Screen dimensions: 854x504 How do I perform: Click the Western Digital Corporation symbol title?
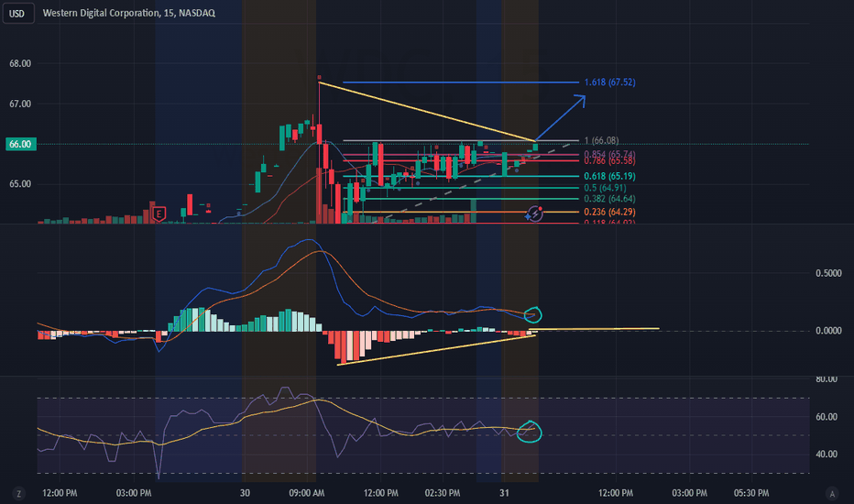[x=129, y=13]
